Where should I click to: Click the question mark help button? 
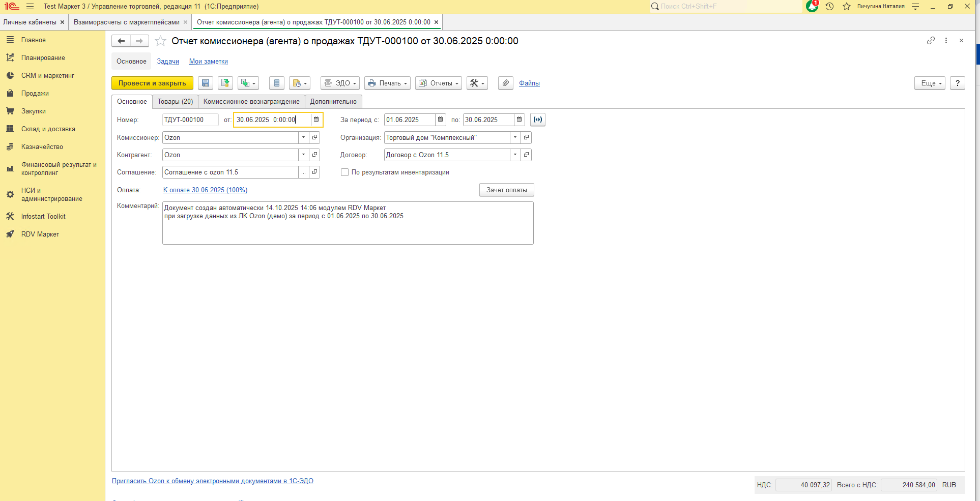tap(958, 83)
